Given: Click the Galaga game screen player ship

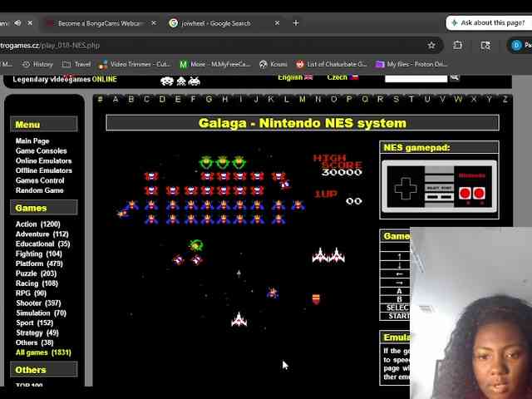Looking at the screenshot, I should 239,319.
